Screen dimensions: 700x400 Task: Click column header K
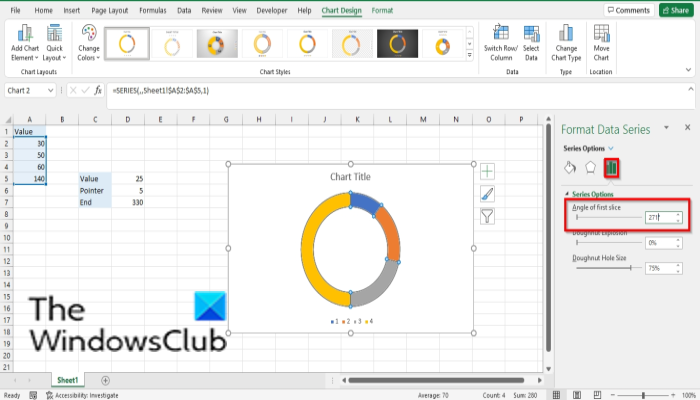point(357,119)
